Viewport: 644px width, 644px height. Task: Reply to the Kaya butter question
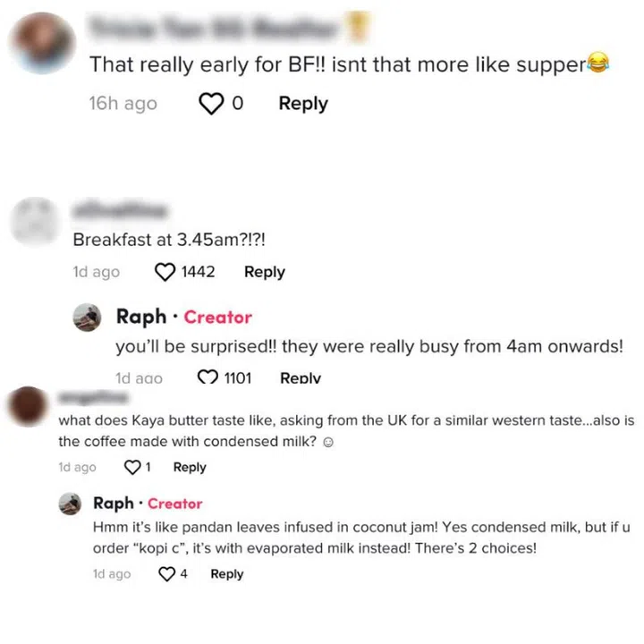190,468
